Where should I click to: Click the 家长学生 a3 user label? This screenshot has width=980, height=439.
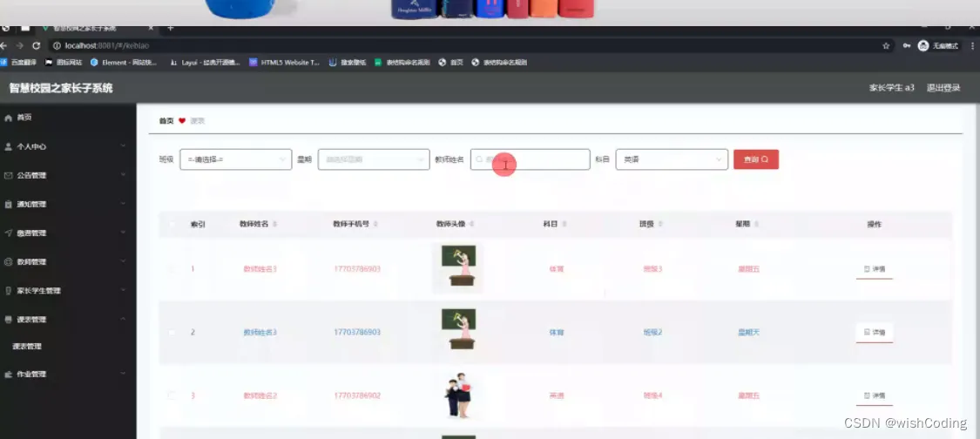click(891, 88)
